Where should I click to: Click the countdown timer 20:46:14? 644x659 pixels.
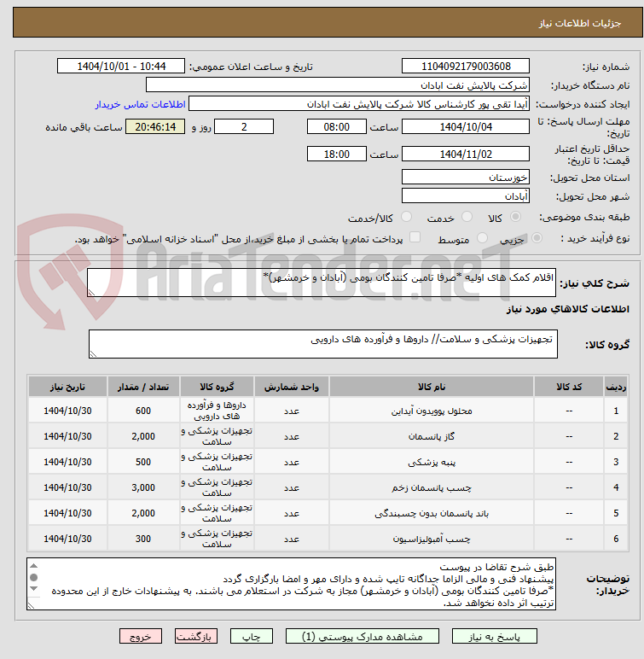155,126
